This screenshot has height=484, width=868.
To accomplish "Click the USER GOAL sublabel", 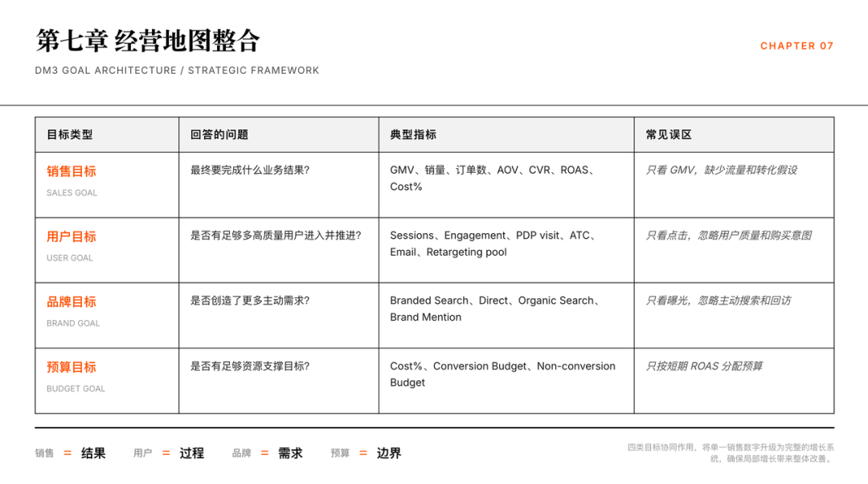I will coord(70,258).
